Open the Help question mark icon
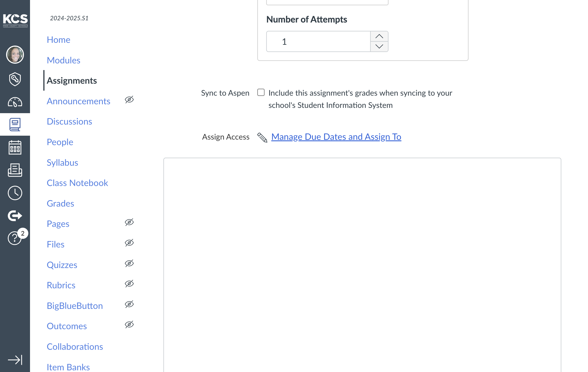Image resolution: width=588 pixels, height=372 pixels. (15, 238)
